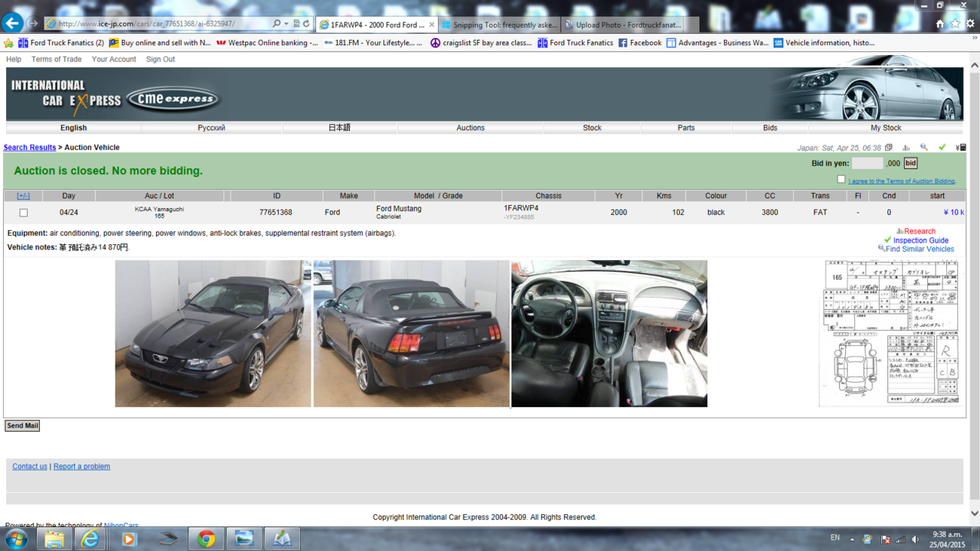The height and width of the screenshot is (551, 980).
Task: Open the Parts menu item
Action: point(686,128)
